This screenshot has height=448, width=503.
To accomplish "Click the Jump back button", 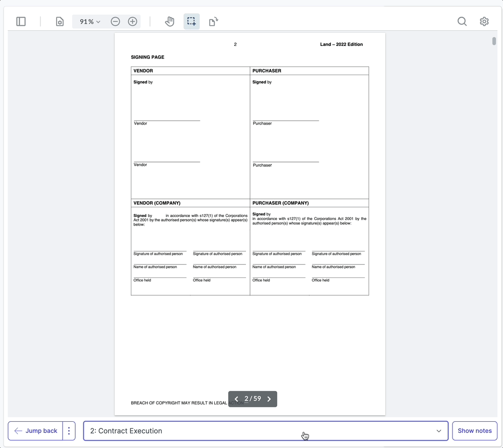I will (36, 431).
